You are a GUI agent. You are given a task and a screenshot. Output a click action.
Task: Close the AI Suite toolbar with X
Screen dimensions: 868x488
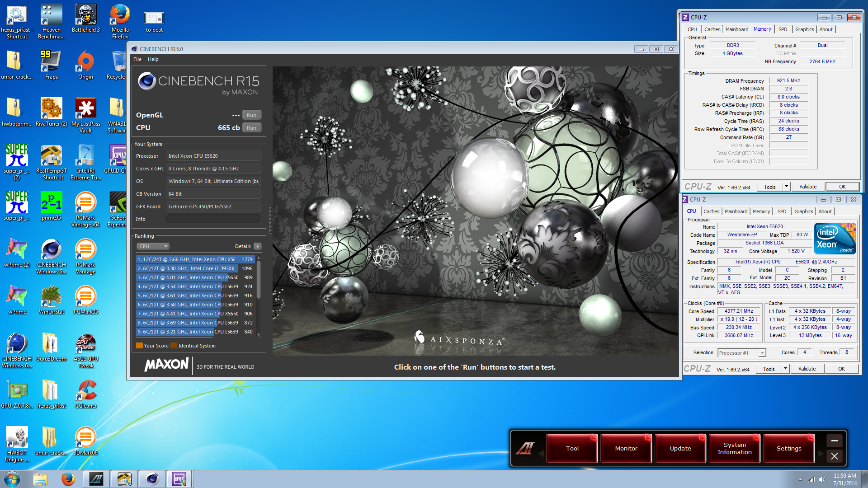coord(834,456)
